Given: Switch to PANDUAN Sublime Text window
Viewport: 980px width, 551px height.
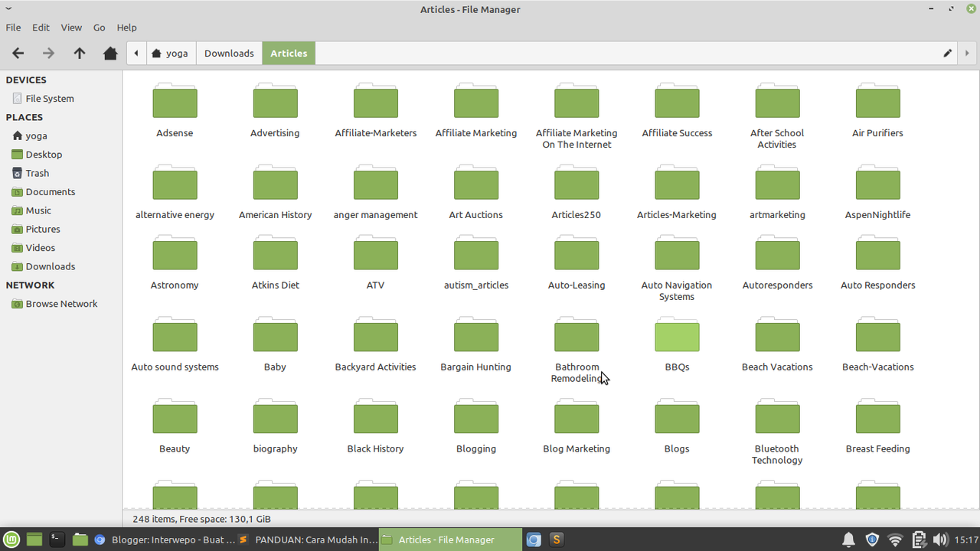Looking at the screenshot, I should pyautogui.click(x=309, y=540).
